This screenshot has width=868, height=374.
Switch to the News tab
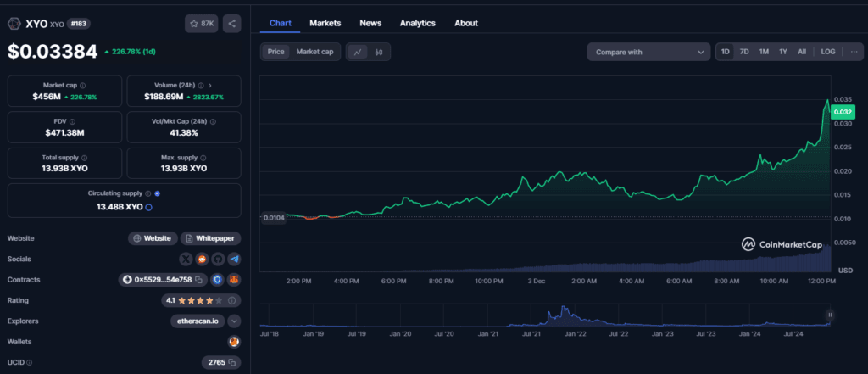click(370, 23)
